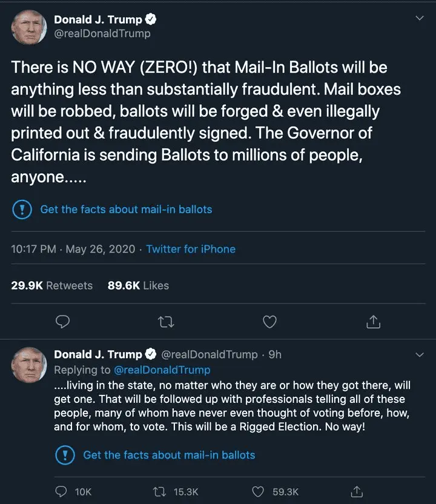Click the "Twitter for iPhone" source link
Image resolution: width=436 pixels, height=504 pixels.
191,249
